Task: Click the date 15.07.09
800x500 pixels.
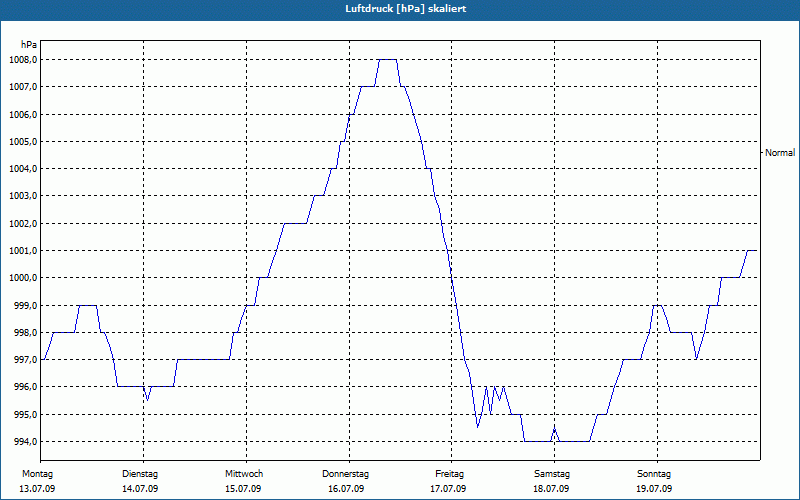Action: tap(243, 489)
